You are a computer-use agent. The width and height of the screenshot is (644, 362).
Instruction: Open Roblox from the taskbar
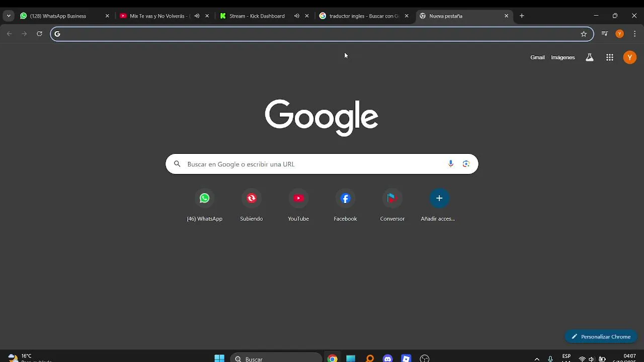(406, 358)
